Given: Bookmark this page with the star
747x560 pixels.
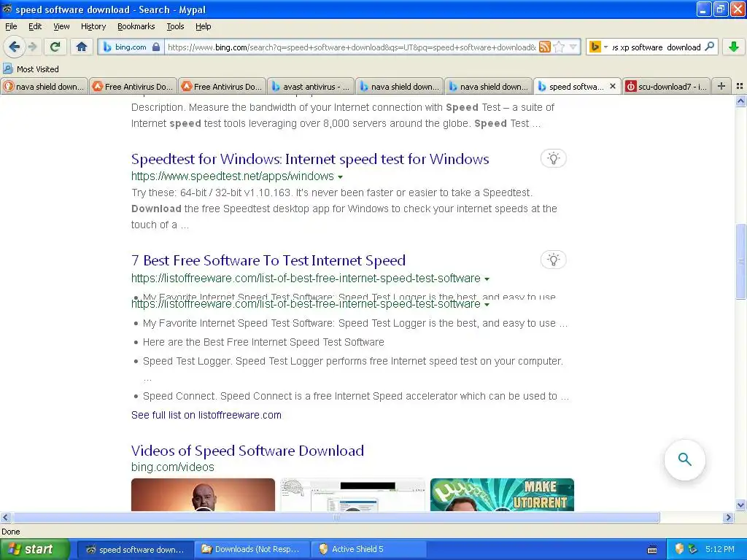Looking at the screenshot, I should tap(560, 47).
